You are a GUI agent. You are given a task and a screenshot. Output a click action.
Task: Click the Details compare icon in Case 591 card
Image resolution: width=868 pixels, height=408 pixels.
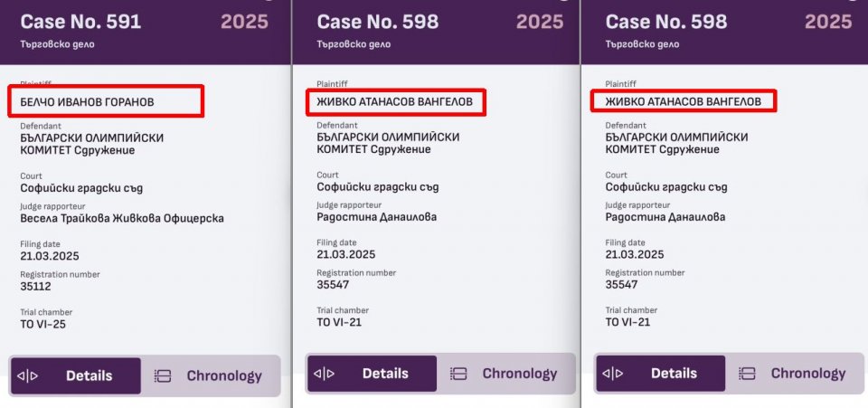click(29, 376)
